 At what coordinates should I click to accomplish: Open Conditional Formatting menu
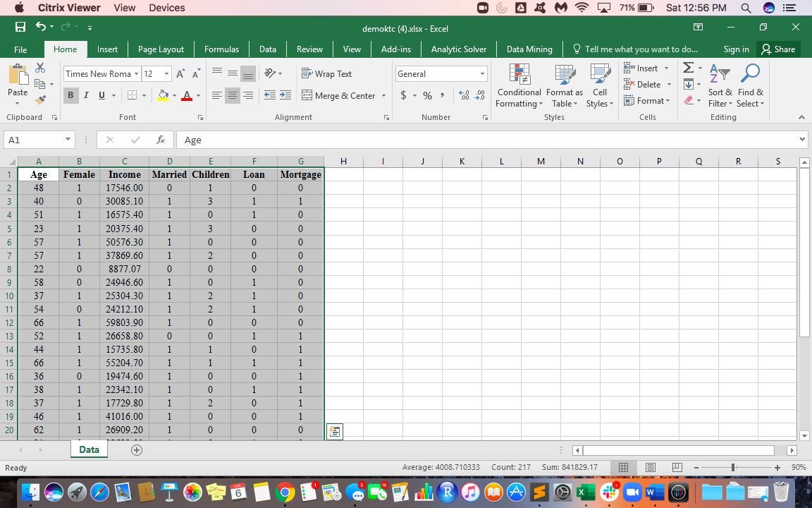(x=519, y=86)
